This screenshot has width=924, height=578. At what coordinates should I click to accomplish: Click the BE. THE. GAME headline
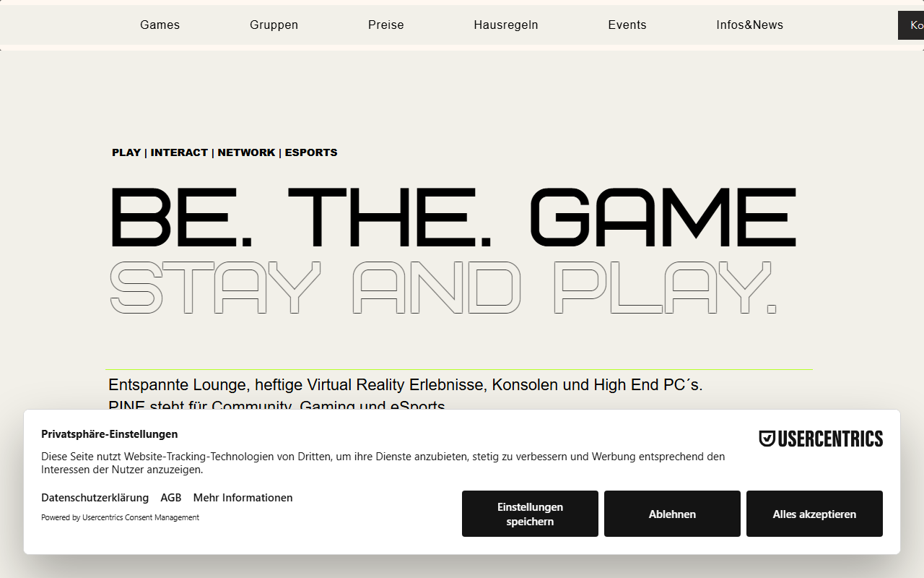point(453,216)
